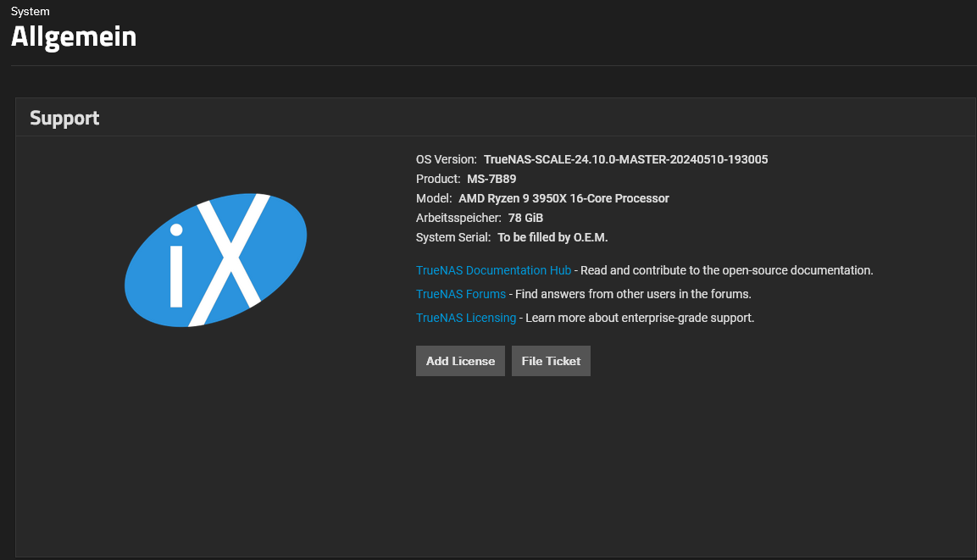Image resolution: width=977 pixels, height=560 pixels.
Task: Select the model text AMD Ryzen 9 3950X
Action: pos(512,198)
